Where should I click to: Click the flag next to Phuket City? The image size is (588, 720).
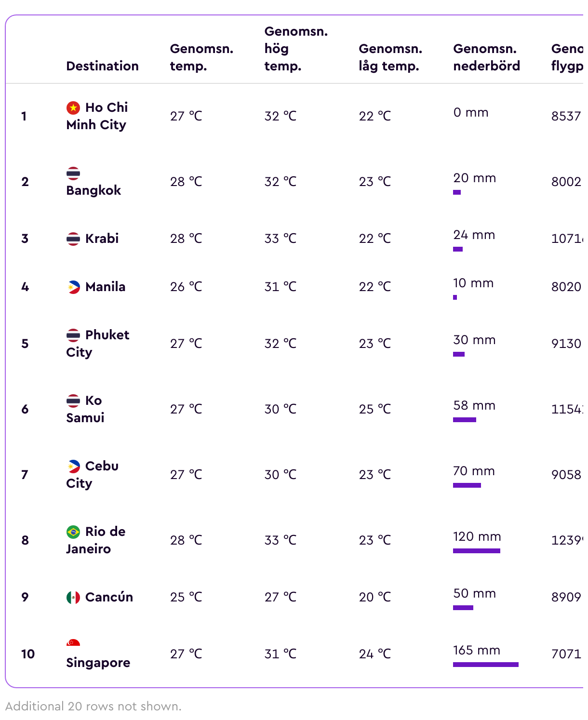[73, 335]
